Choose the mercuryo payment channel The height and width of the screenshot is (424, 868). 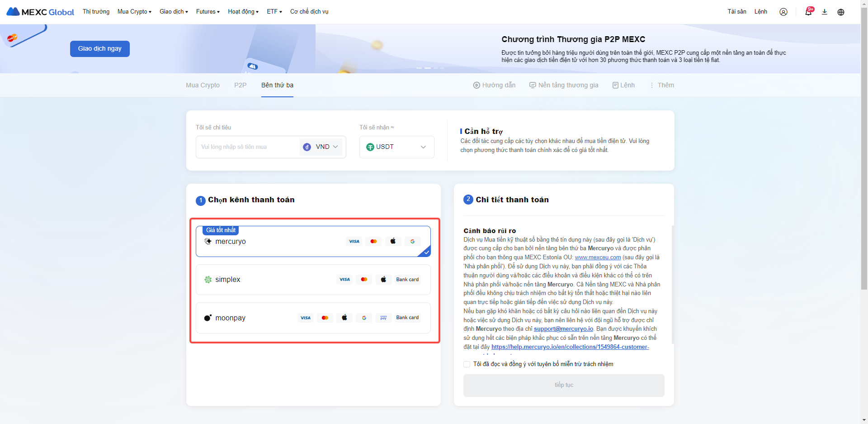313,242
